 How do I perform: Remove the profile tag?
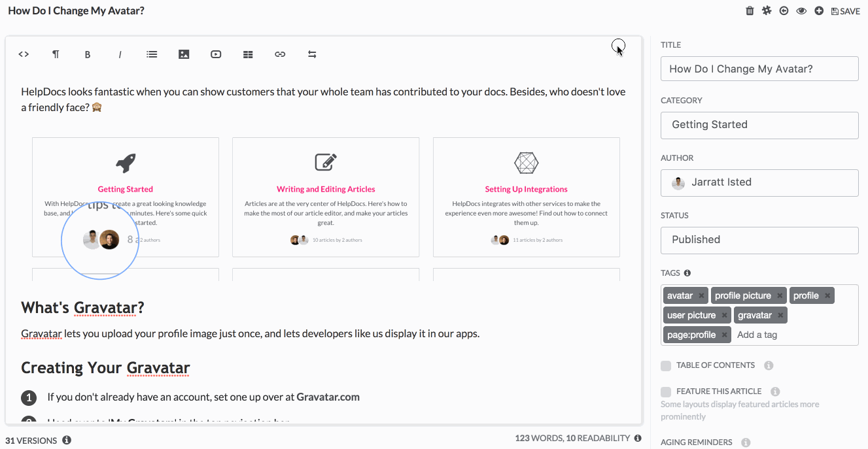tap(827, 295)
